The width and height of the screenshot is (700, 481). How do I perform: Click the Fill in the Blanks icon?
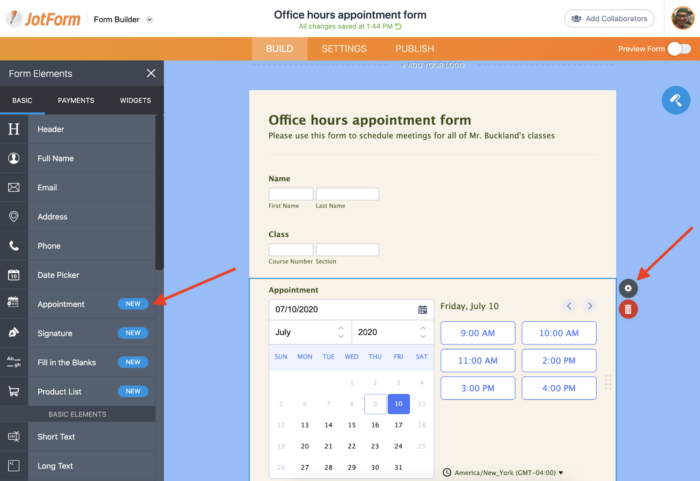14,362
